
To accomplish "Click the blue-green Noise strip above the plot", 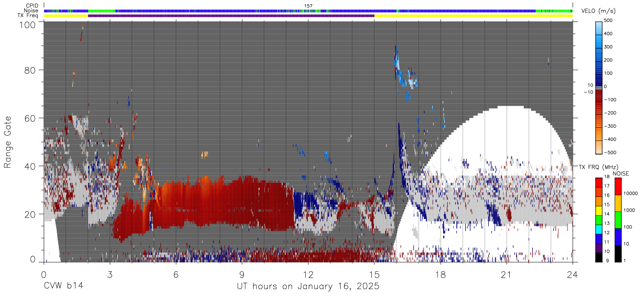I will (308, 10).
